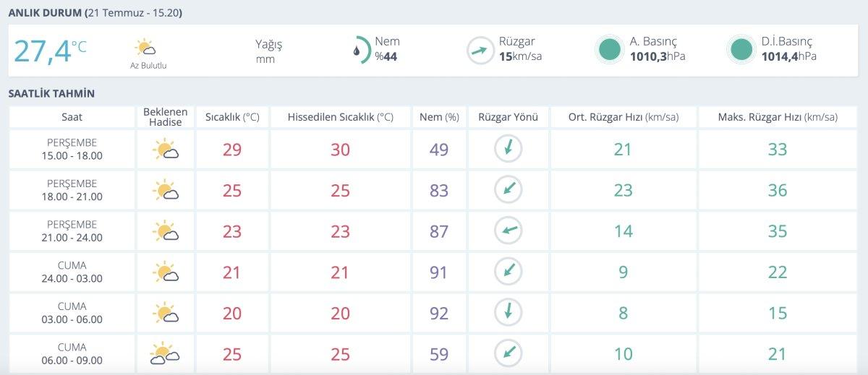Click the maximum wind speed value 33
This screenshot has height=375, width=868.
(778, 150)
